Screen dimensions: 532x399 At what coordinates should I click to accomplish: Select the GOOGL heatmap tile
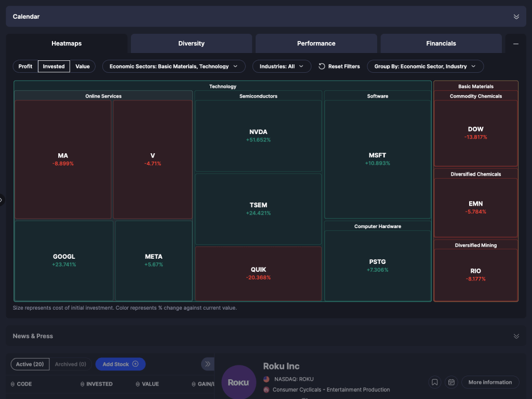[64, 260]
